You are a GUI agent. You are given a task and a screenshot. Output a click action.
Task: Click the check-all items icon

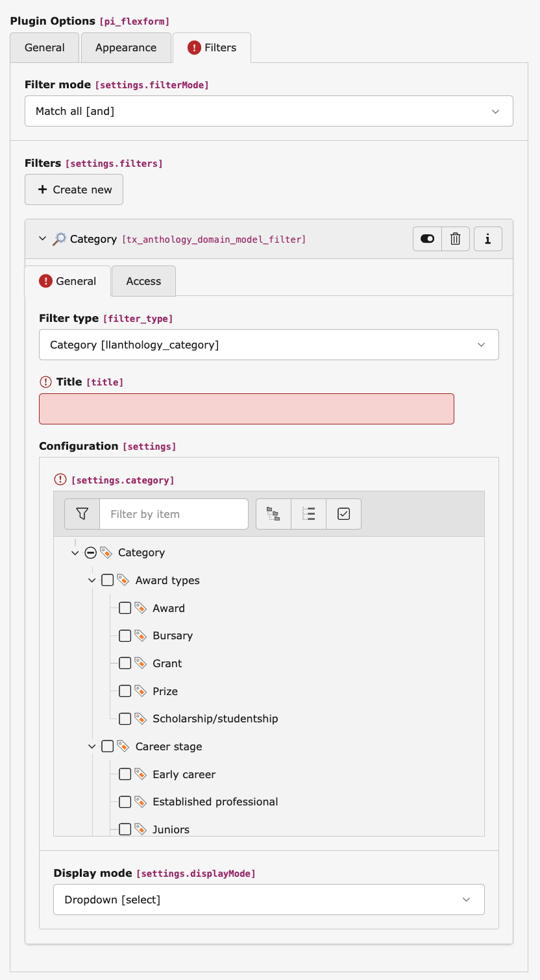click(343, 513)
